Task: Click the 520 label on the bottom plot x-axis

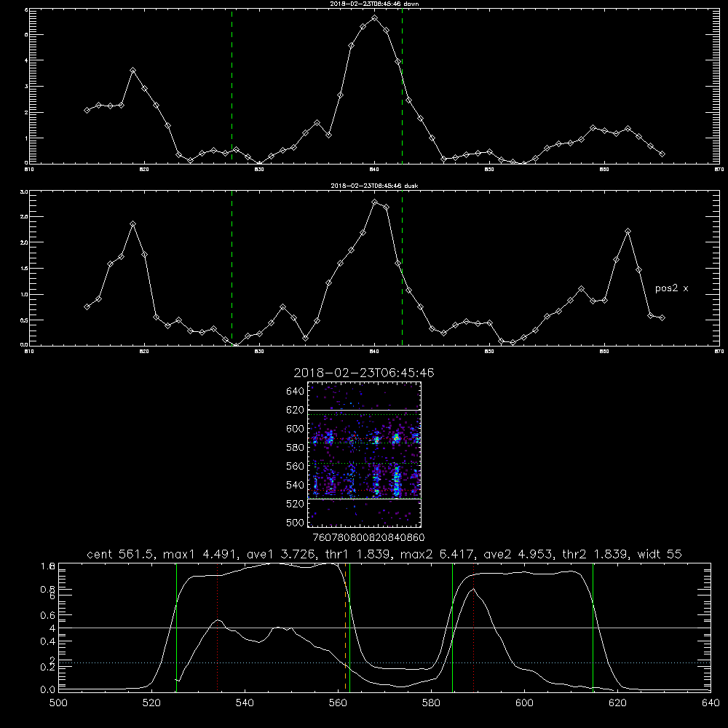Action: pyautogui.click(x=151, y=703)
